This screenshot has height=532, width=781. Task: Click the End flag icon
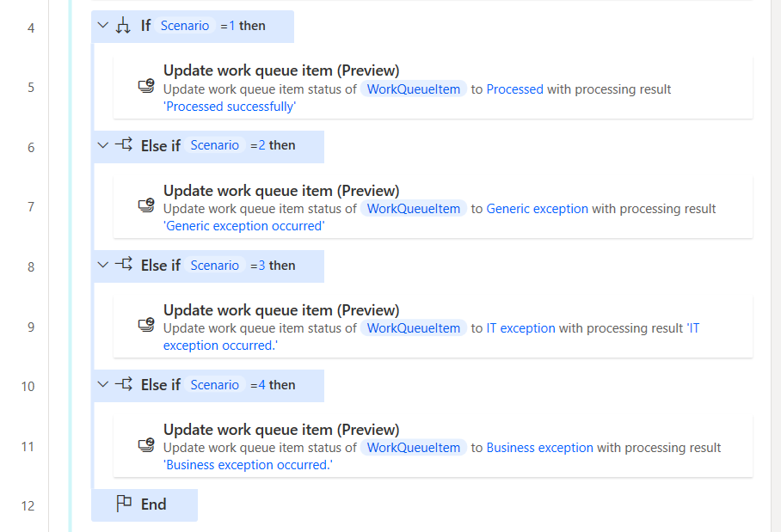(124, 504)
